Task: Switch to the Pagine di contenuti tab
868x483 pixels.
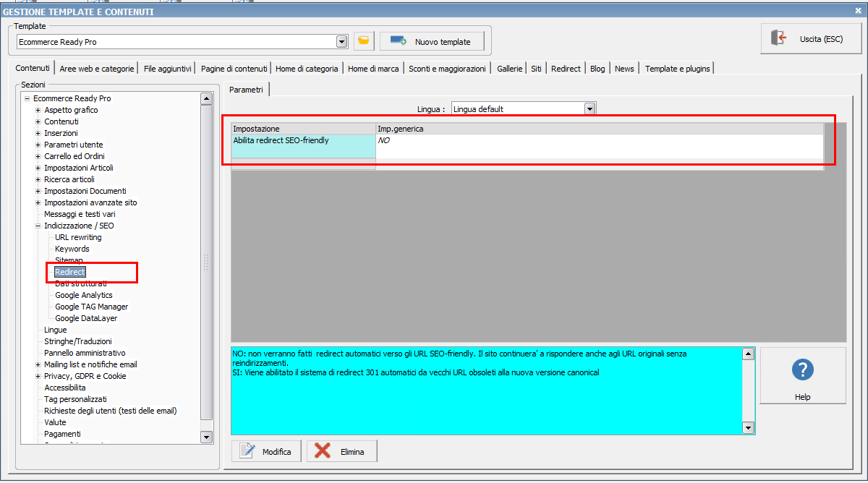Action: [234, 69]
